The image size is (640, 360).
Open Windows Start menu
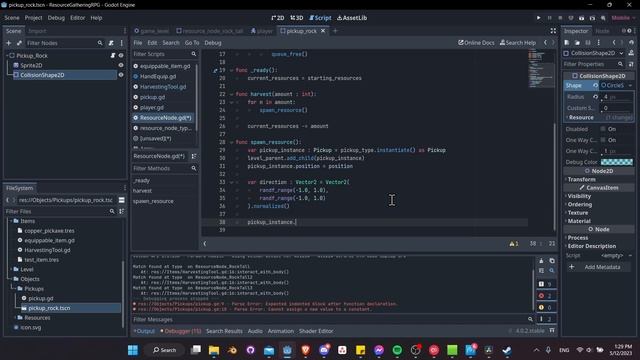[133, 350]
